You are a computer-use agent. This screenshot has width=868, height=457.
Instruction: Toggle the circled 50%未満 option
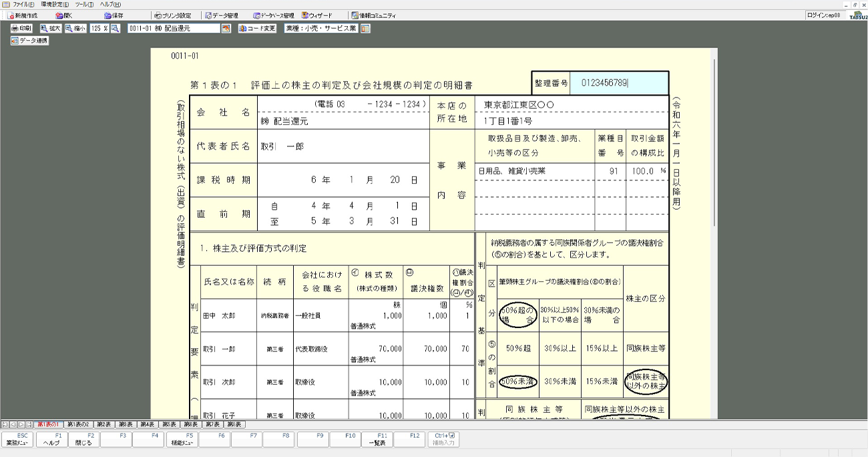click(x=518, y=382)
